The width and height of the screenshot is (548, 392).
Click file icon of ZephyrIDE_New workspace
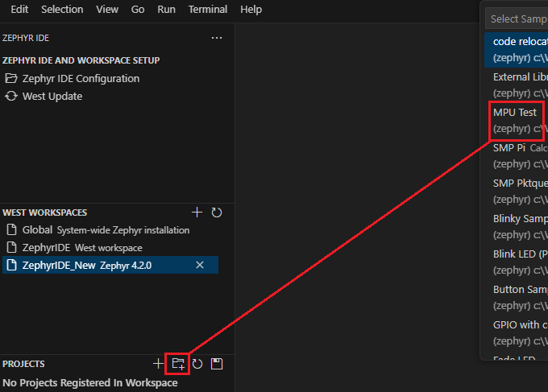pyautogui.click(x=11, y=265)
